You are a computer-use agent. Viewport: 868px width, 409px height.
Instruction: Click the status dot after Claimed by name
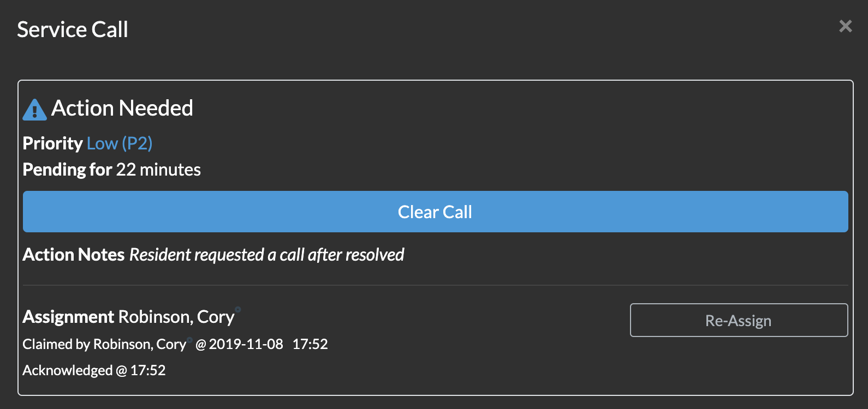point(189,339)
